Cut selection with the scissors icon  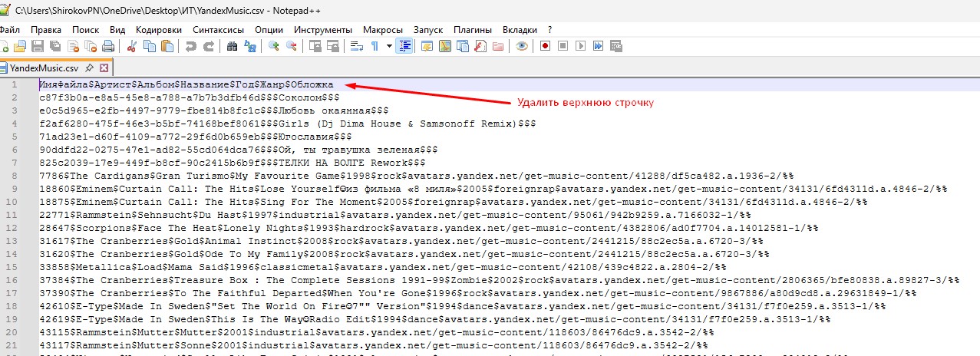[x=131, y=46]
